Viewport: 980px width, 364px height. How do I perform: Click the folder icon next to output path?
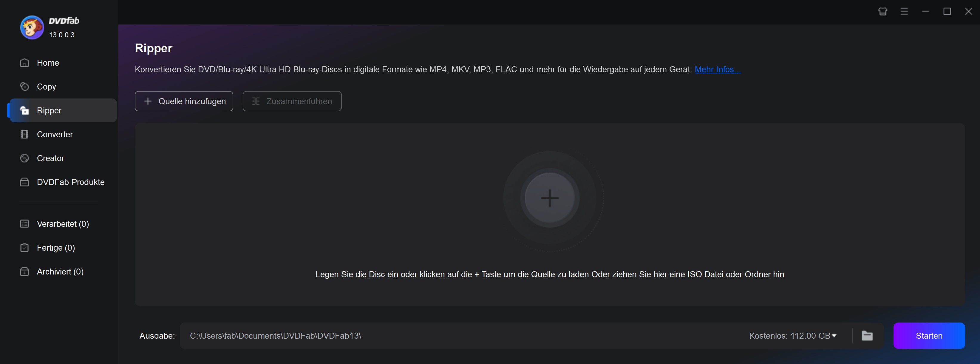[x=868, y=336]
